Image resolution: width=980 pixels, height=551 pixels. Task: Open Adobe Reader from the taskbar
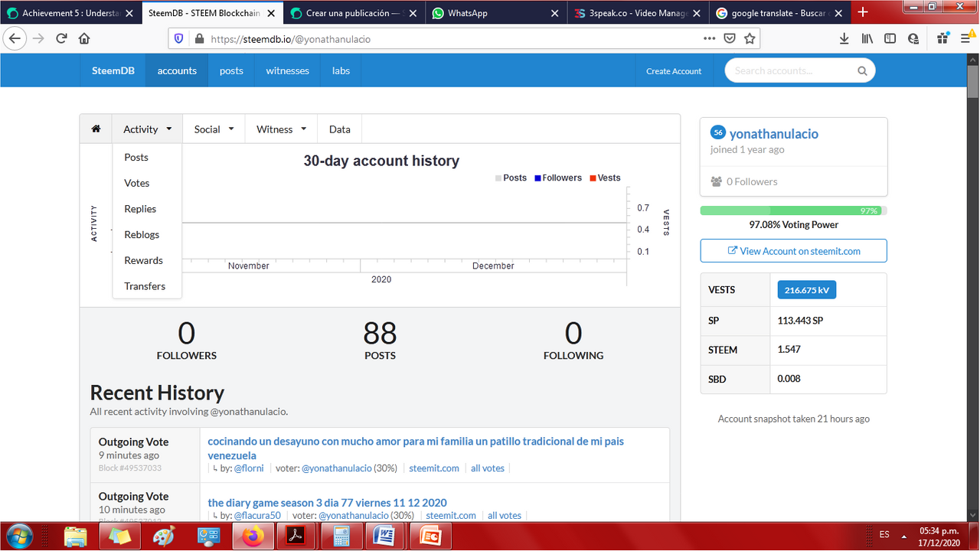pyautogui.click(x=296, y=536)
